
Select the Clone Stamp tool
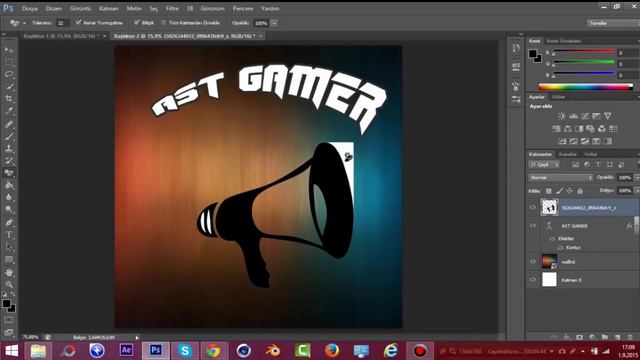9,148
